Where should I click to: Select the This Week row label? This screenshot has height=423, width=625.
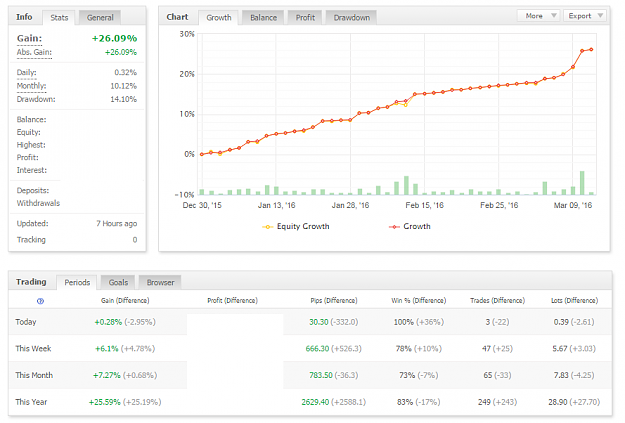tap(33, 349)
